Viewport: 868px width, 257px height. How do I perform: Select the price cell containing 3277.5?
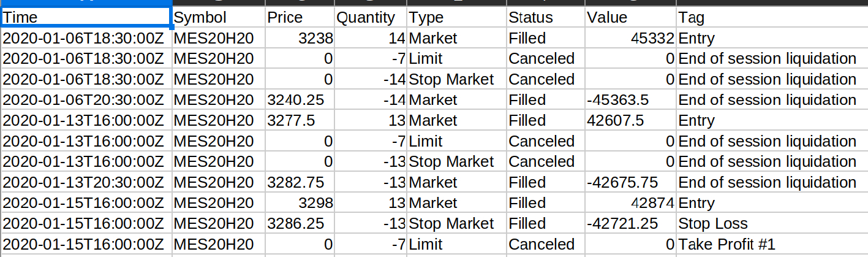click(x=300, y=121)
